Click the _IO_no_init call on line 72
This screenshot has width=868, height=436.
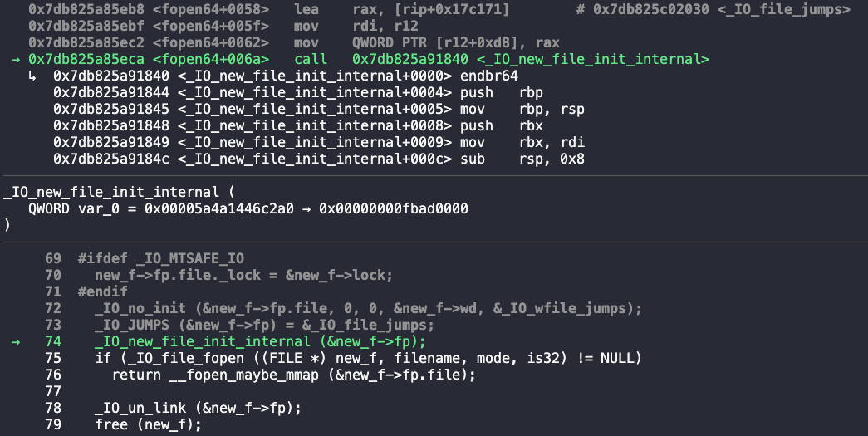[x=368, y=308]
